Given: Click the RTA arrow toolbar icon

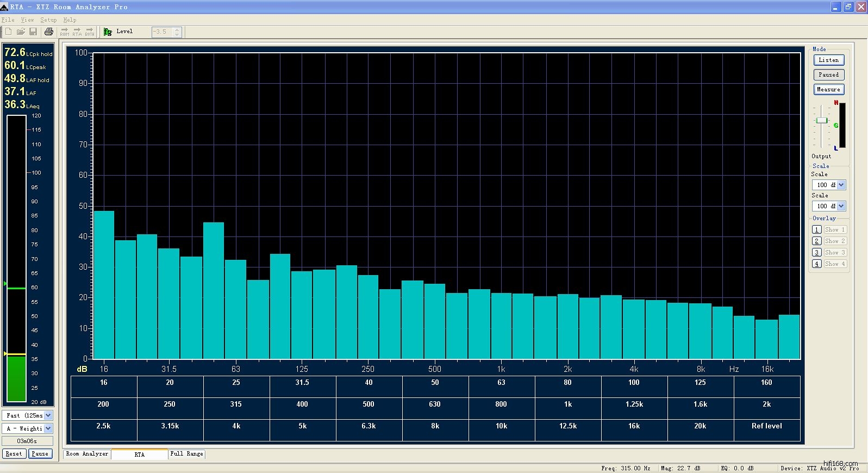Looking at the screenshot, I should [x=77, y=32].
